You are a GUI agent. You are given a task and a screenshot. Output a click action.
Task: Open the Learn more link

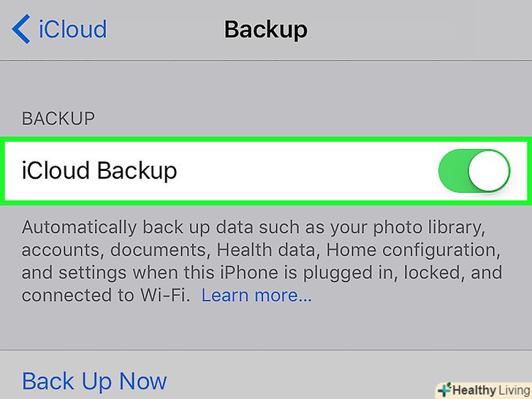click(256, 296)
